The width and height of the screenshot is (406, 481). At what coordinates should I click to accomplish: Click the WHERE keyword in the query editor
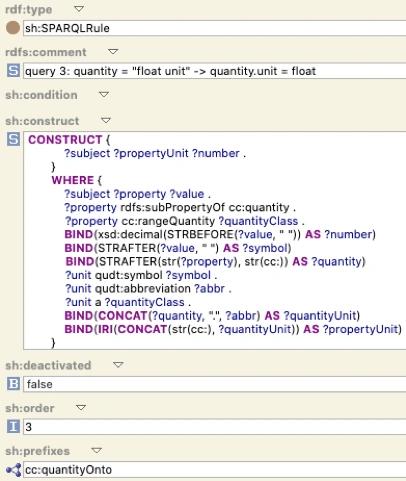[73, 180]
